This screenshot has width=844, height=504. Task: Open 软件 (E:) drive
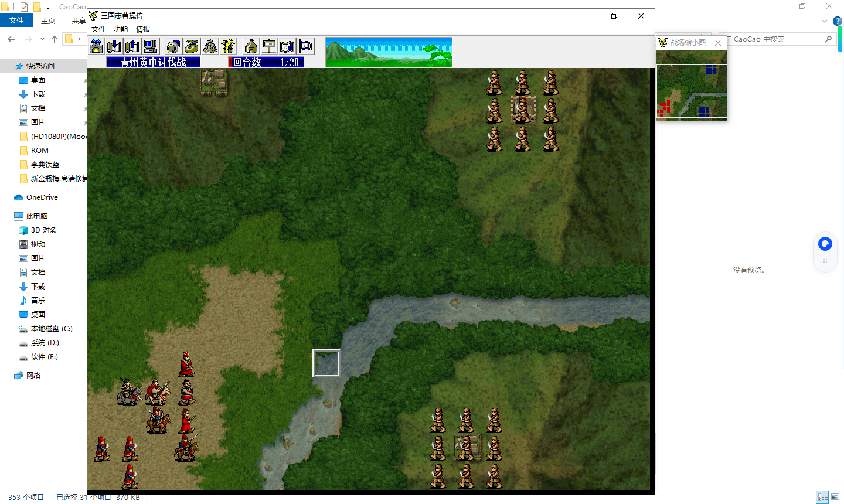point(45,357)
